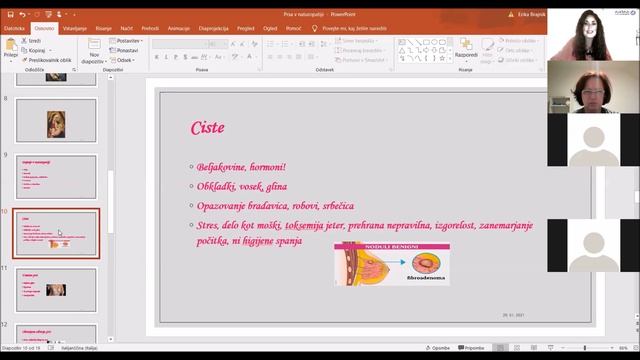This screenshot has height=360, width=640.
Task: Click the Nov diapozitiv new slide icon
Action: click(x=94, y=44)
